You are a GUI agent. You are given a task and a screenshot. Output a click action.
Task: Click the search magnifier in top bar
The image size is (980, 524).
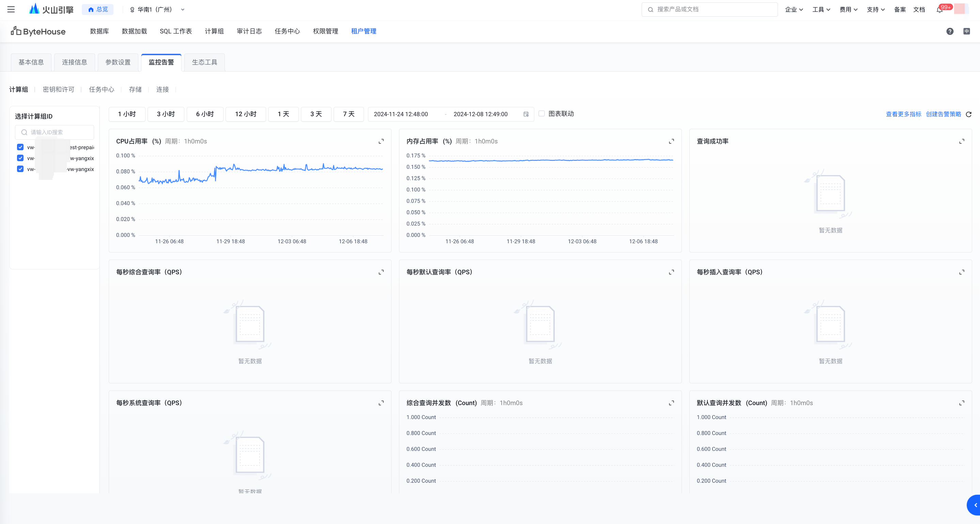[650, 10]
